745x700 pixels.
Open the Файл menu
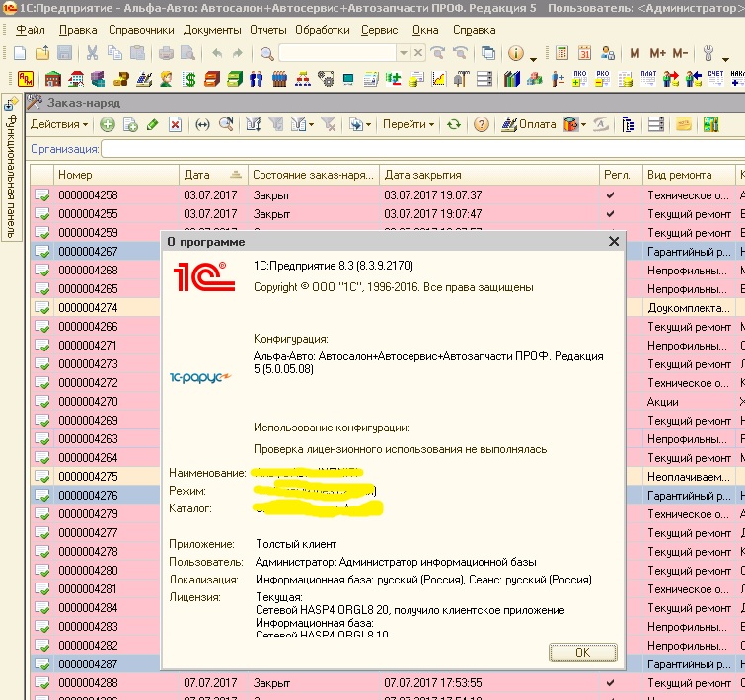[31, 30]
